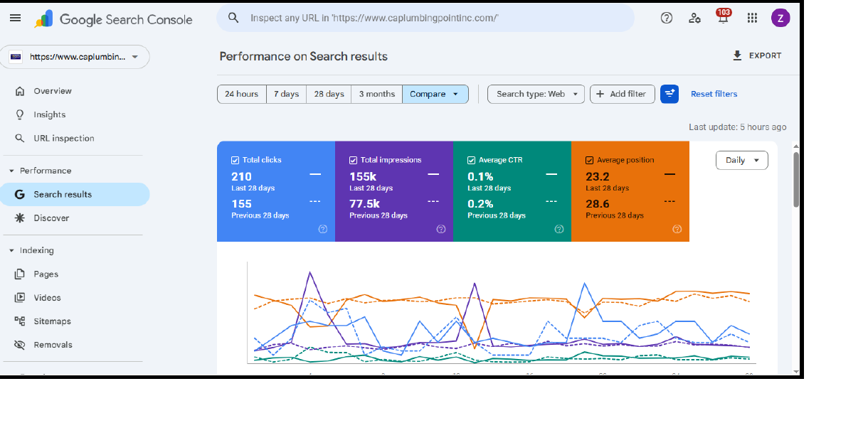Click the Removals crossed-eye icon
This screenshot has width=868, height=423.
pos(20,345)
